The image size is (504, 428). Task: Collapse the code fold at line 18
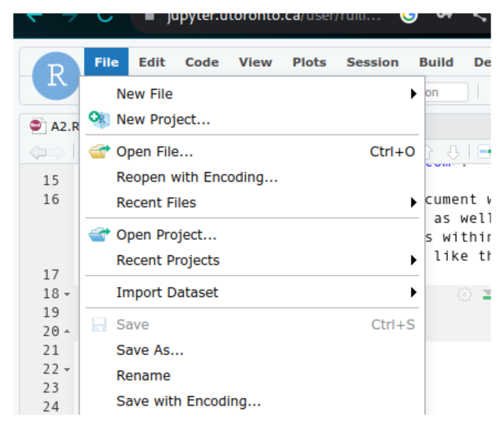67,294
